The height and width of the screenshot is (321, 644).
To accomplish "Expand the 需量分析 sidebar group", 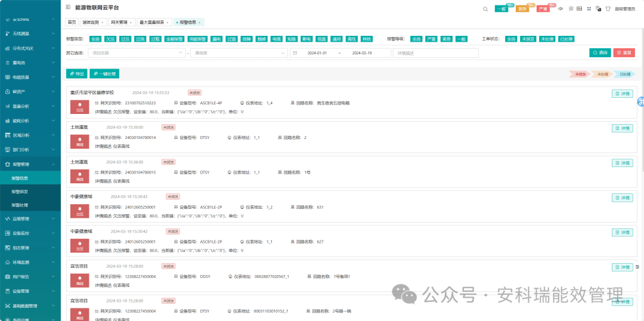I will click(30, 106).
